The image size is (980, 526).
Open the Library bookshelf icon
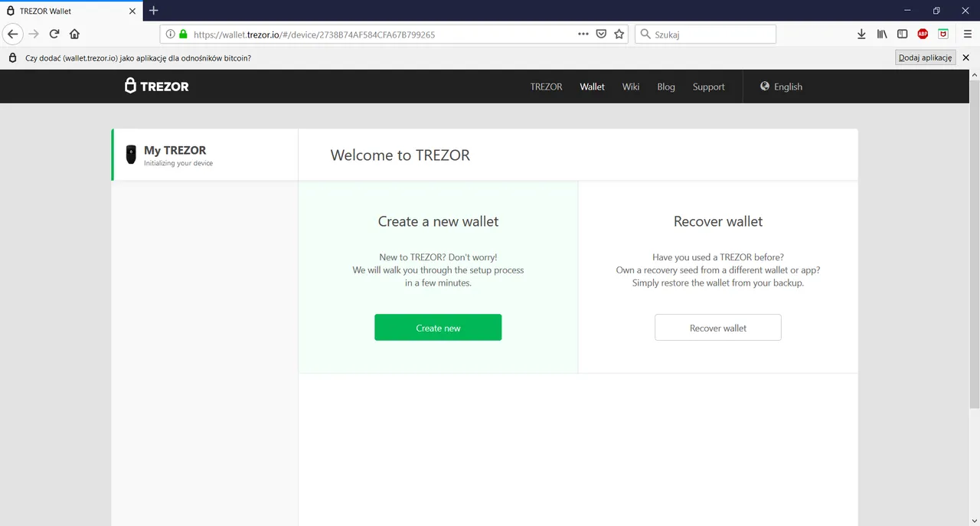(882, 34)
